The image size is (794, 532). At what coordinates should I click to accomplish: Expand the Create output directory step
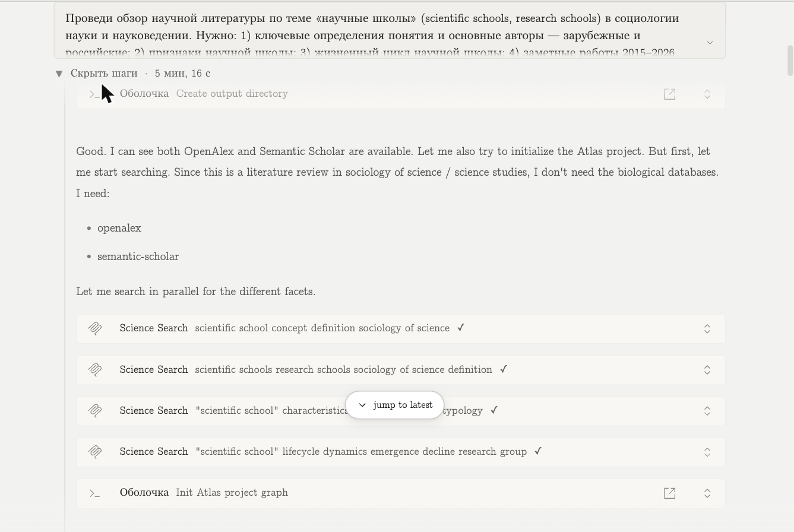(707, 94)
